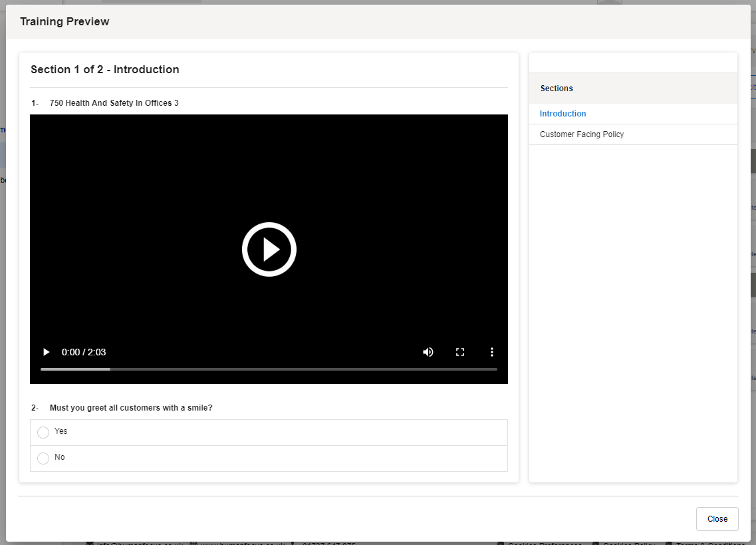Click the Training Preview dialog title

click(64, 22)
